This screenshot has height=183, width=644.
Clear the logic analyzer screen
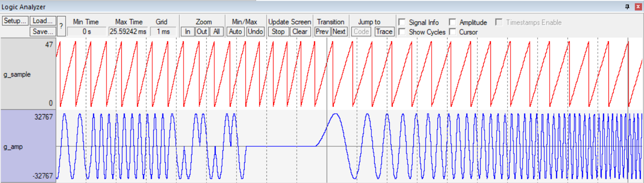click(300, 32)
